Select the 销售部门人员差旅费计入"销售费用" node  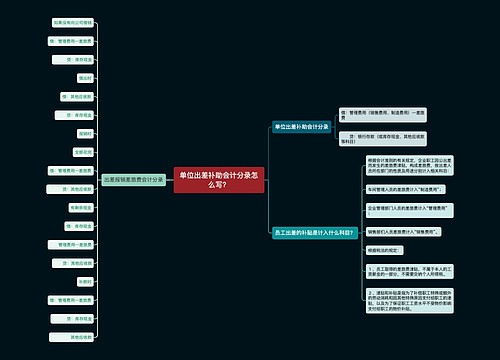click(x=404, y=232)
